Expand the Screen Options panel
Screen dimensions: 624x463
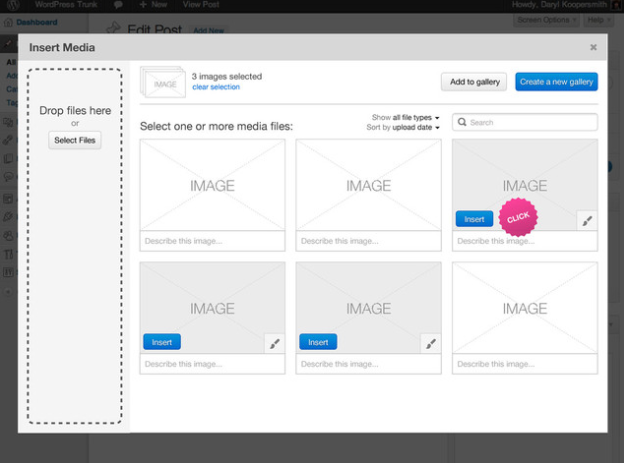[x=547, y=19]
